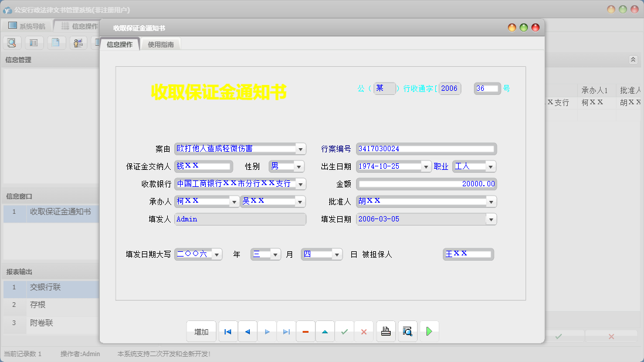Expand the 案由 dropdown list
This screenshot has width=644, height=362.
click(300, 149)
